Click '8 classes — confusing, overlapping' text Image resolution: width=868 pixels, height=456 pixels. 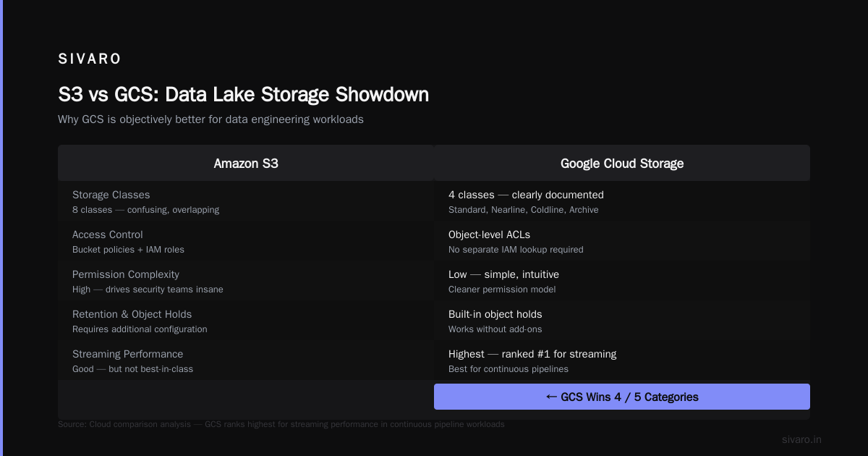145,210
